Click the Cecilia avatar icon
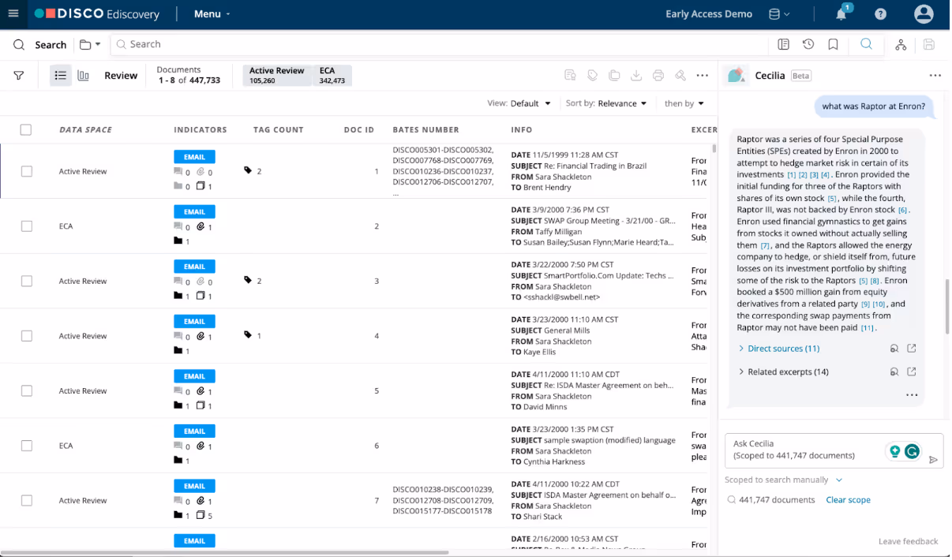 [736, 75]
